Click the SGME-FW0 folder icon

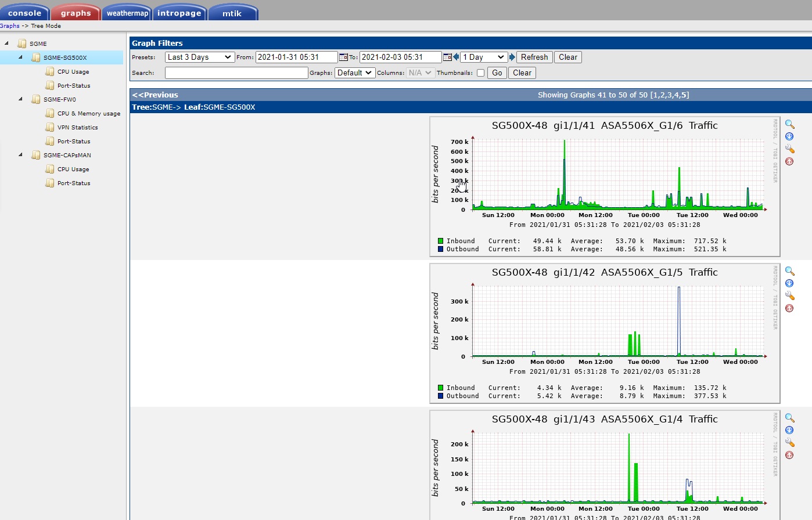(x=36, y=99)
